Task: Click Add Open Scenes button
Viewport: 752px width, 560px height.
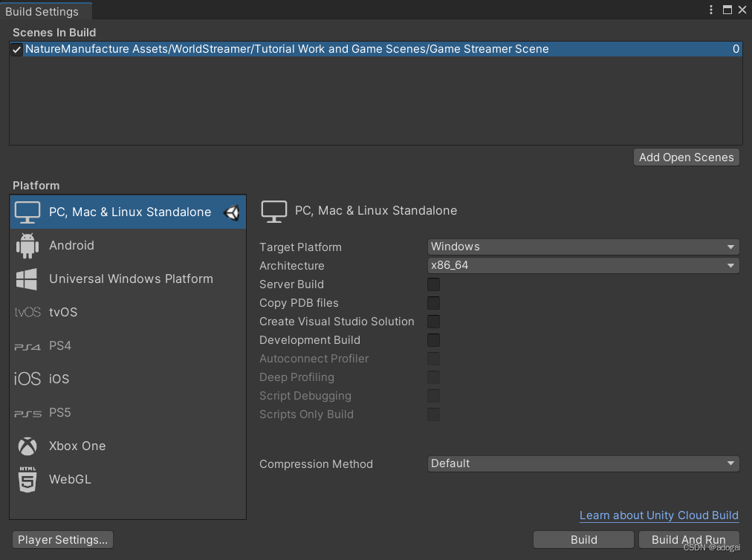Action: point(687,157)
